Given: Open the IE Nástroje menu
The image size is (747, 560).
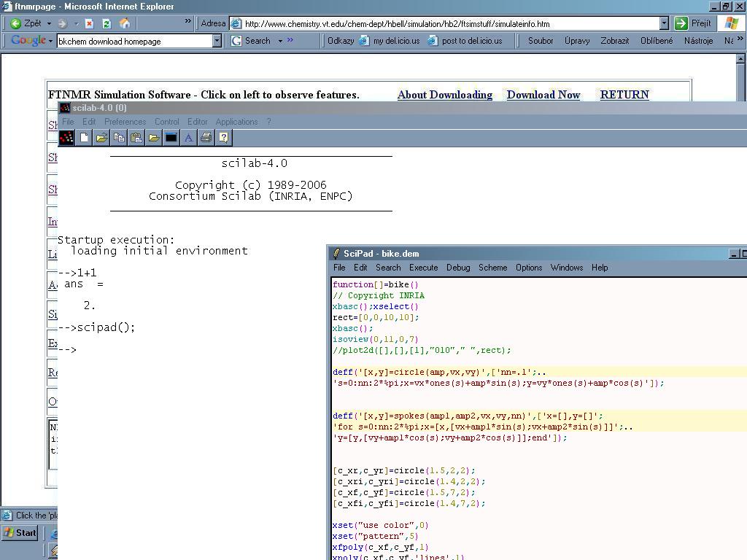Looking at the screenshot, I should point(698,41).
